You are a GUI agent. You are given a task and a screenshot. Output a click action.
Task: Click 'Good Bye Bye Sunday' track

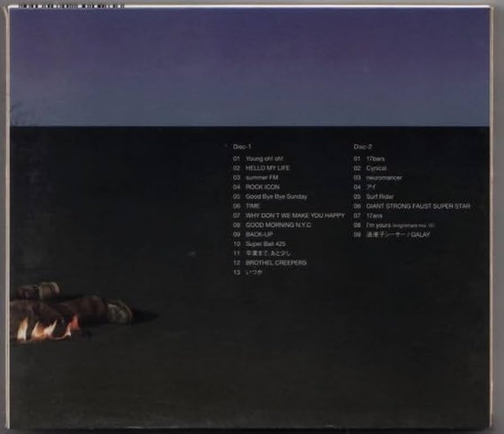(x=276, y=196)
